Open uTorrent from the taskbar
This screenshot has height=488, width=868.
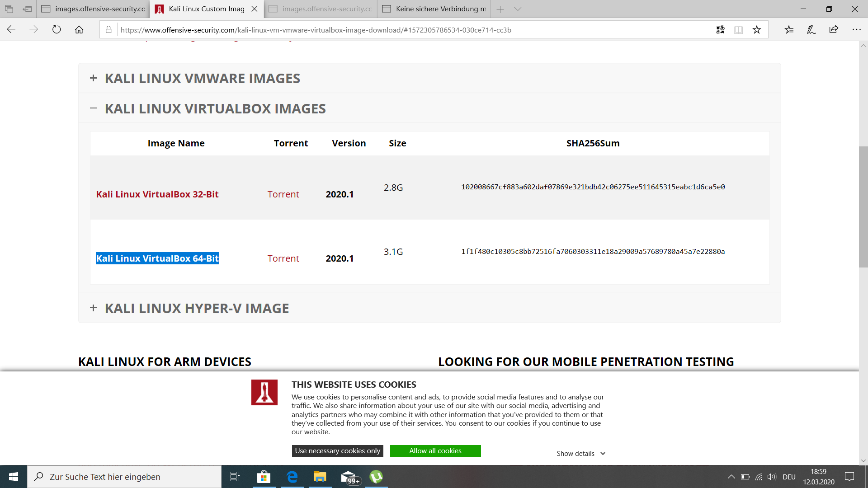pos(376,477)
